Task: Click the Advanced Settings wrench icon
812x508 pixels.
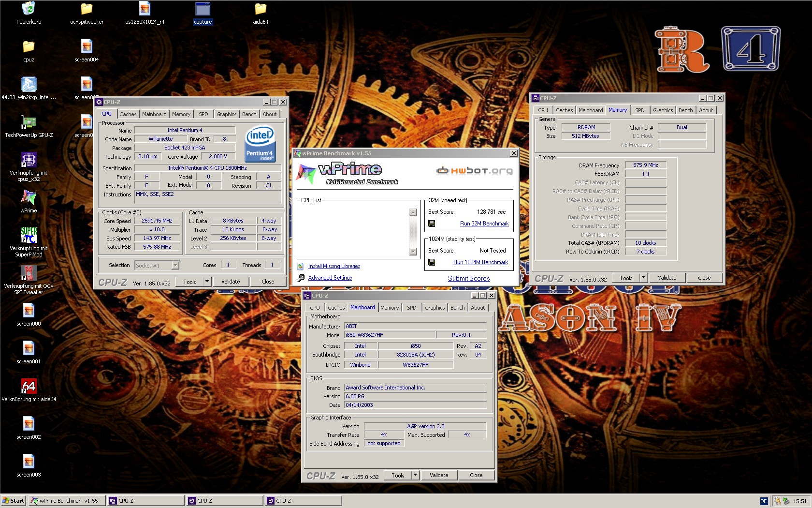Action: coord(301,278)
